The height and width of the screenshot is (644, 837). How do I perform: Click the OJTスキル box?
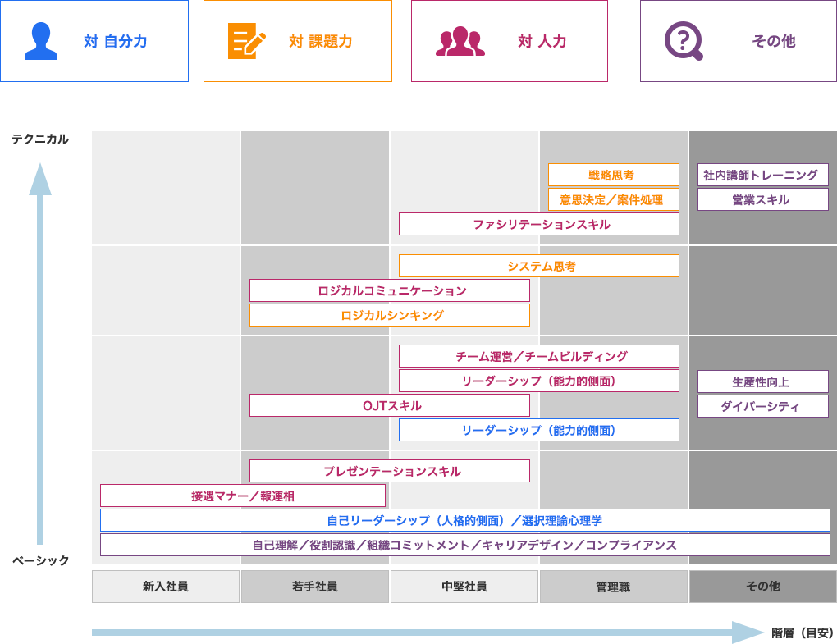[390, 405]
